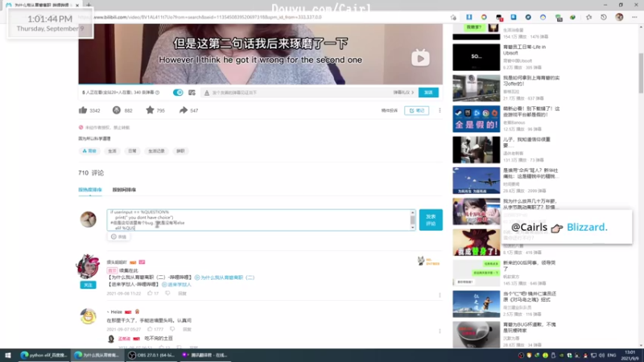Share the video with the arrow icon (547)
Viewport: 644px width, 362px height.
click(184, 110)
